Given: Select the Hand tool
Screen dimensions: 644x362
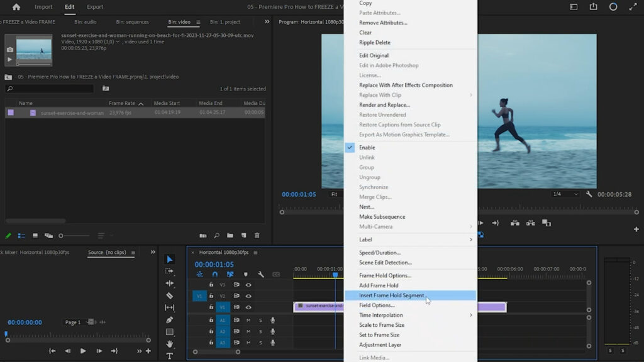Looking at the screenshot, I should [x=170, y=344].
